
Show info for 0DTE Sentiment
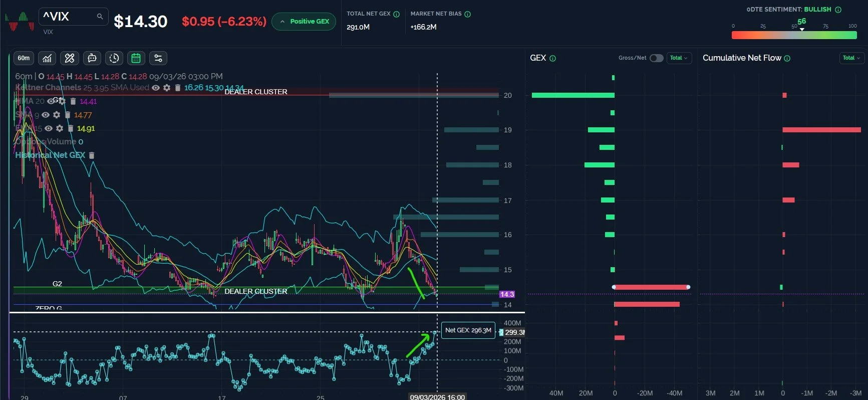838,10
